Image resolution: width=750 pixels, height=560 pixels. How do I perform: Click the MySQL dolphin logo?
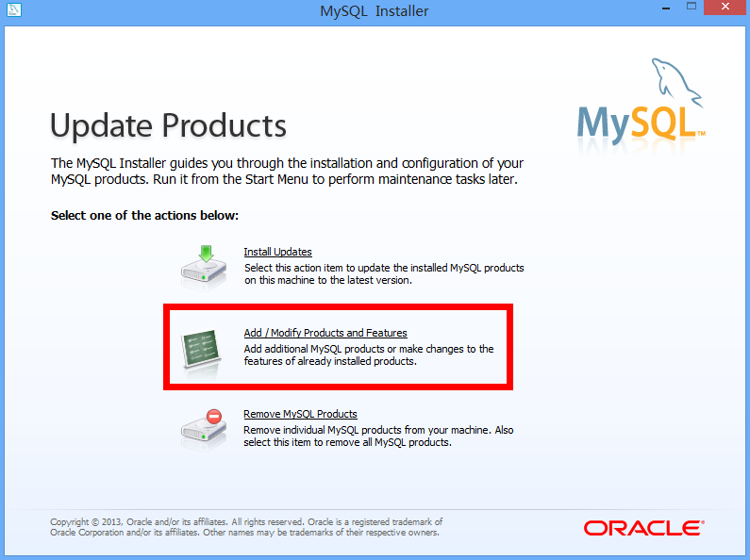pyautogui.click(x=641, y=104)
